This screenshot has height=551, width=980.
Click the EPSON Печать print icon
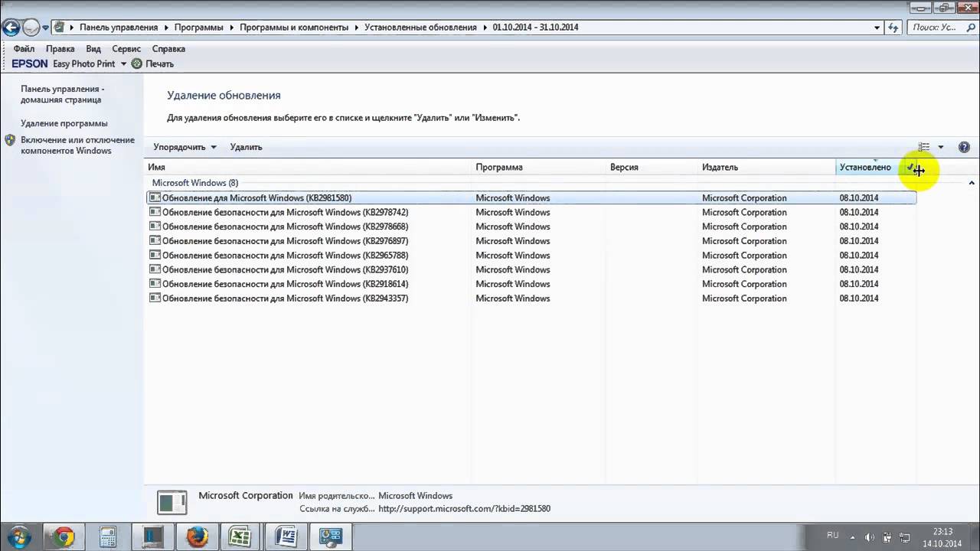[x=137, y=64]
